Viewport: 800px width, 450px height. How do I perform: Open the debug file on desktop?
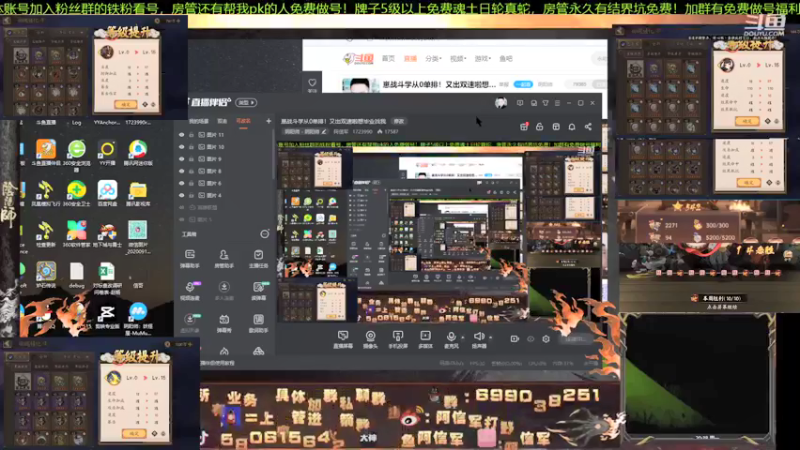(77, 276)
